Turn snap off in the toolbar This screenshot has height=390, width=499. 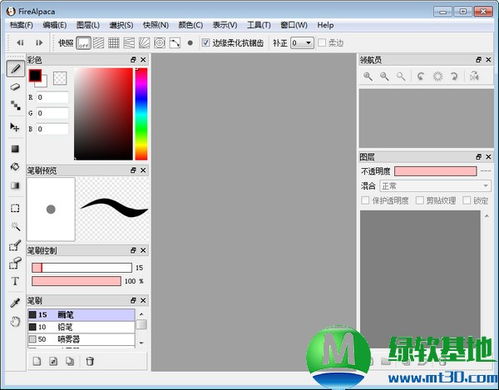[83, 43]
